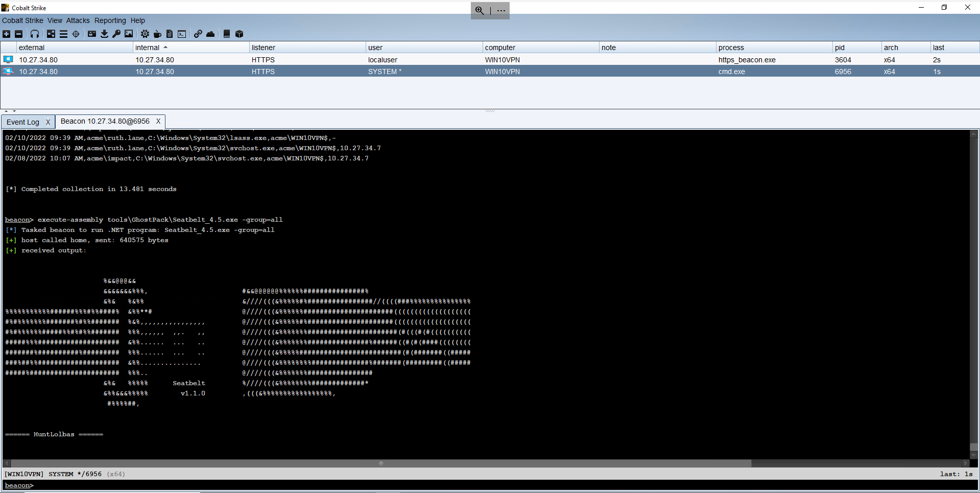This screenshot has width=980, height=493.
Task: Click the vertical scrollbar thumb of console
Action: [973, 447]
